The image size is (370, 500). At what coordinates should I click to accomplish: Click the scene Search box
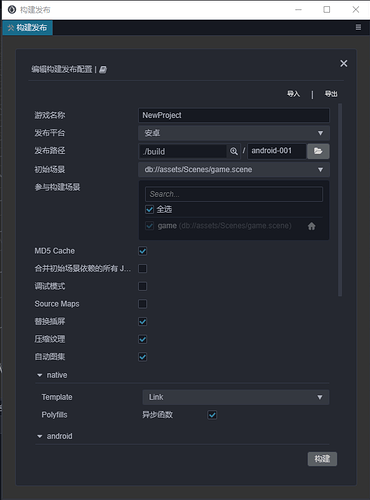point(234,194)
